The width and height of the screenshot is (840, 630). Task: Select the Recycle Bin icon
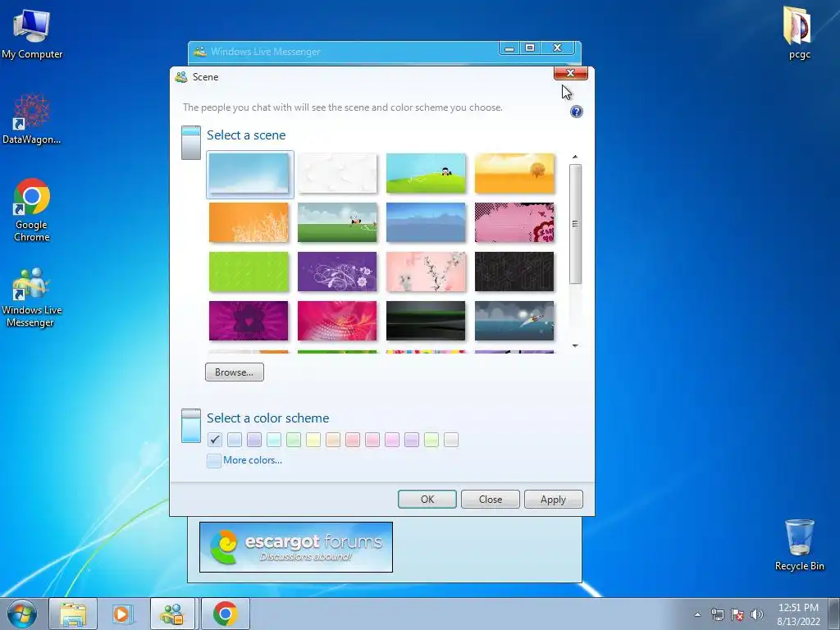tap(799, 545)
